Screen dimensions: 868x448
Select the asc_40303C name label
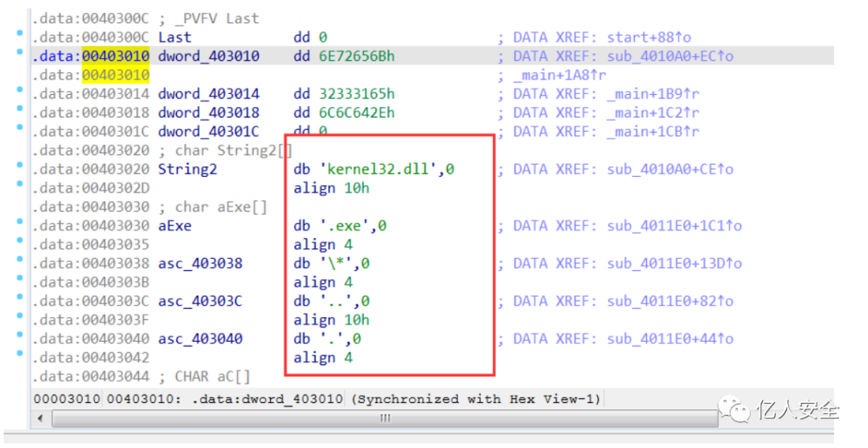tap(200, 301)
